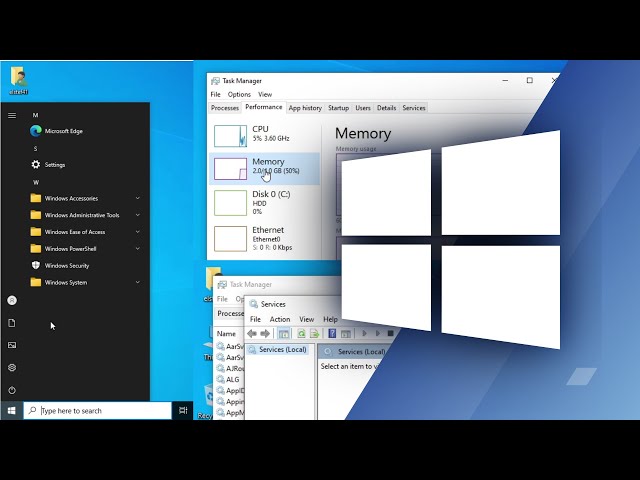Switch to Processes tab in top Task Manager

224,108
